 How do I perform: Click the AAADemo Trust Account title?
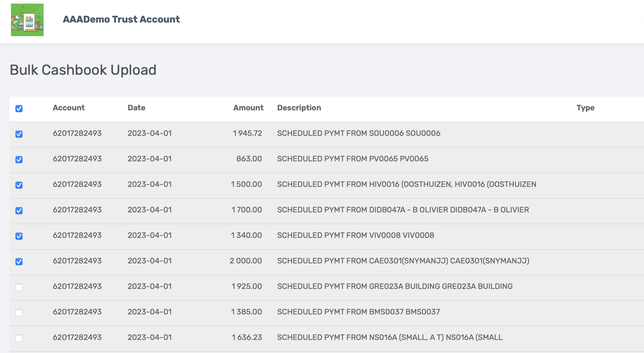click(121, 19)
